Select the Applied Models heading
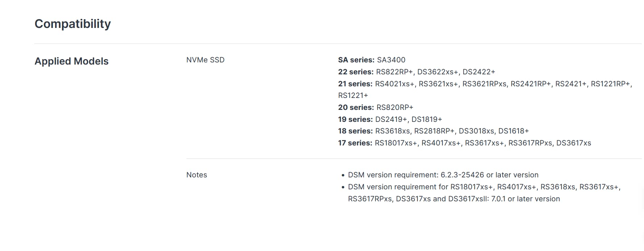644x251 pixels. [71, 61]
